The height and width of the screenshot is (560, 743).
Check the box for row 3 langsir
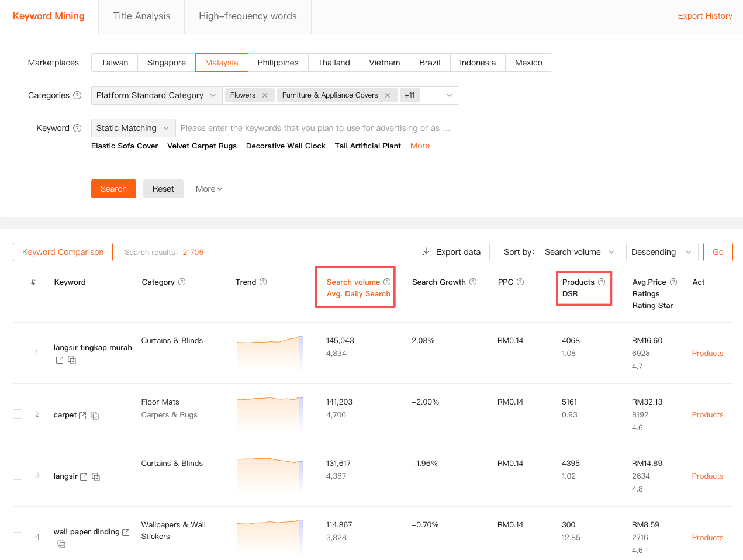click(x=18, y=475)
